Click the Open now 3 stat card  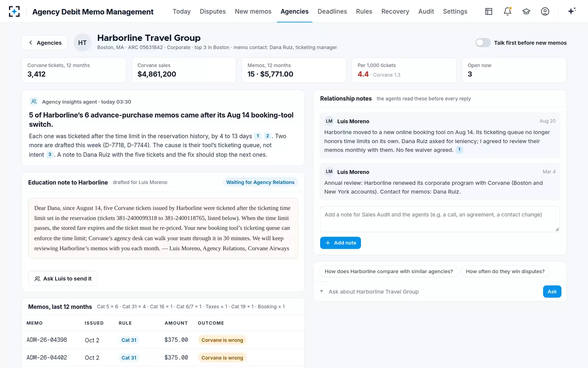[514, 70]
